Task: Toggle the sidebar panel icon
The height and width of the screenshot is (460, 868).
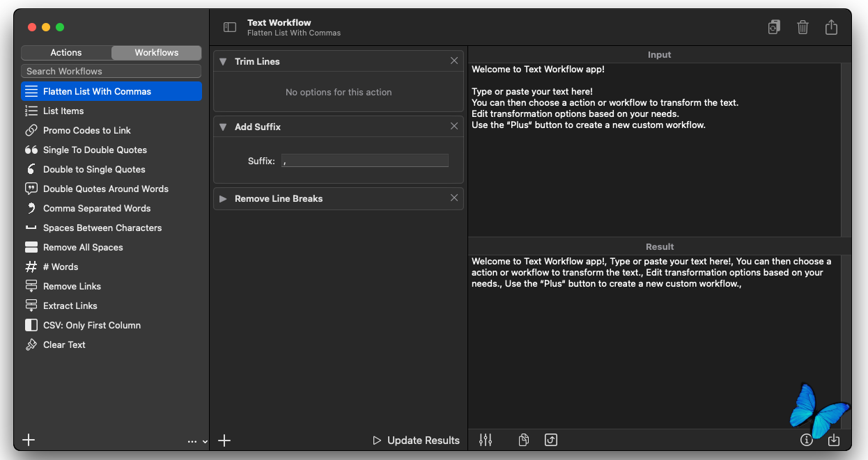Action: (x=230, y=27)
